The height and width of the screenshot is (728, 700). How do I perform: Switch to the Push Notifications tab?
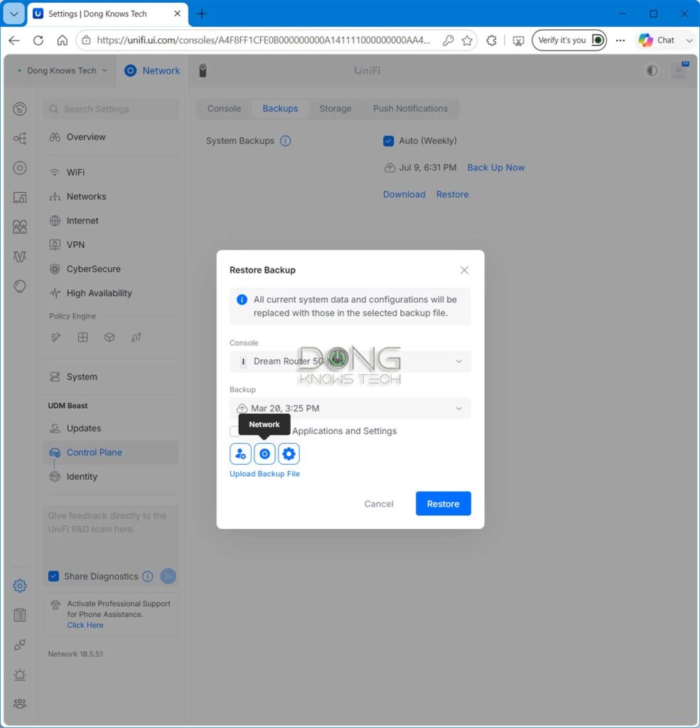click(410, 109)
